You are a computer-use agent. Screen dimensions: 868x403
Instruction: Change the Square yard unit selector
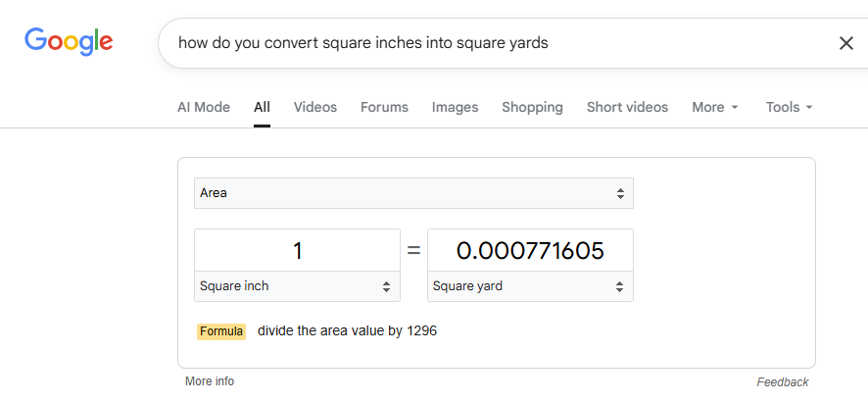point(530,286)
